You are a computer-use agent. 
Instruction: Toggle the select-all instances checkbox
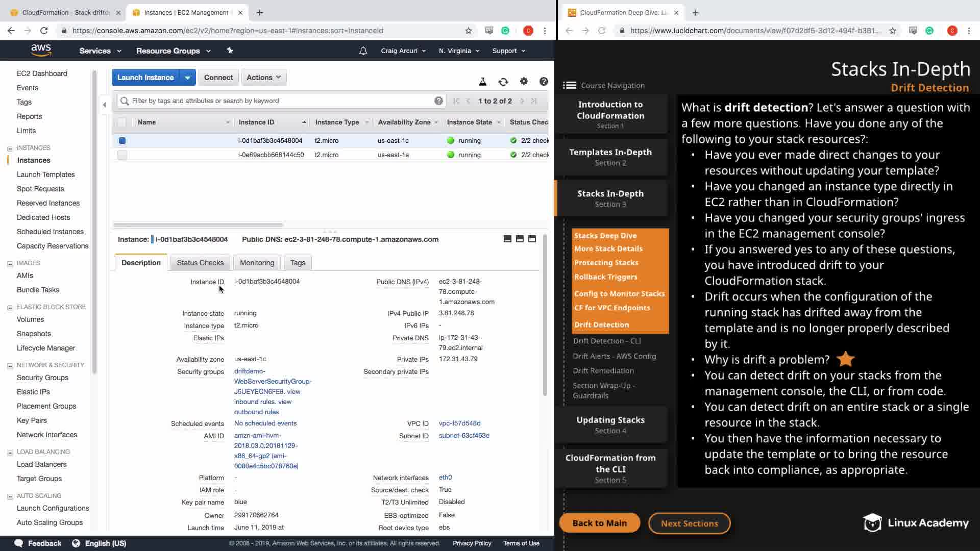coord(121,122)
